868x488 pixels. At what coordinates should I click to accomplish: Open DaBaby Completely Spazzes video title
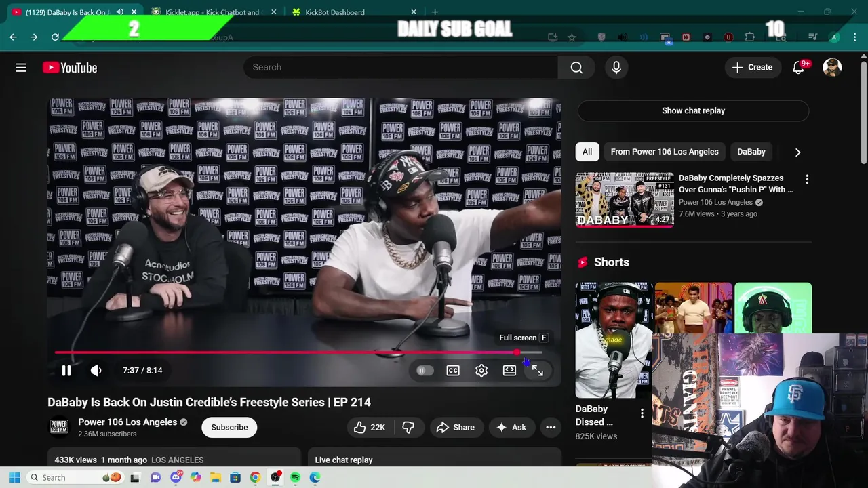736,184
